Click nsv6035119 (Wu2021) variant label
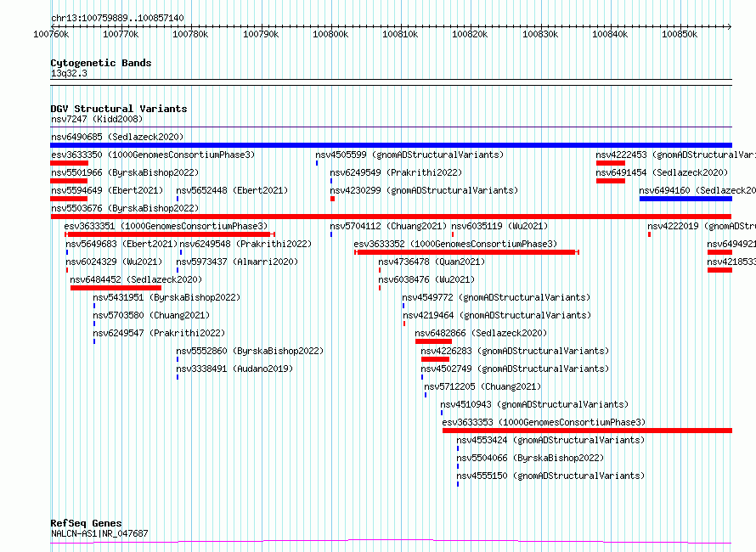This screenshot has width=756, height=552. 499,226
